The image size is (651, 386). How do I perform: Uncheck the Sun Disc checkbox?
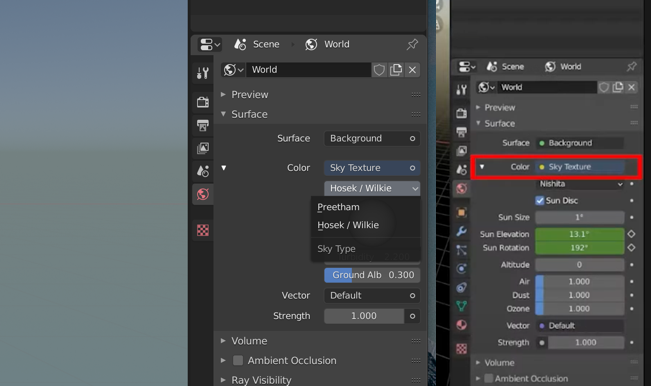[x=539, y=200]
